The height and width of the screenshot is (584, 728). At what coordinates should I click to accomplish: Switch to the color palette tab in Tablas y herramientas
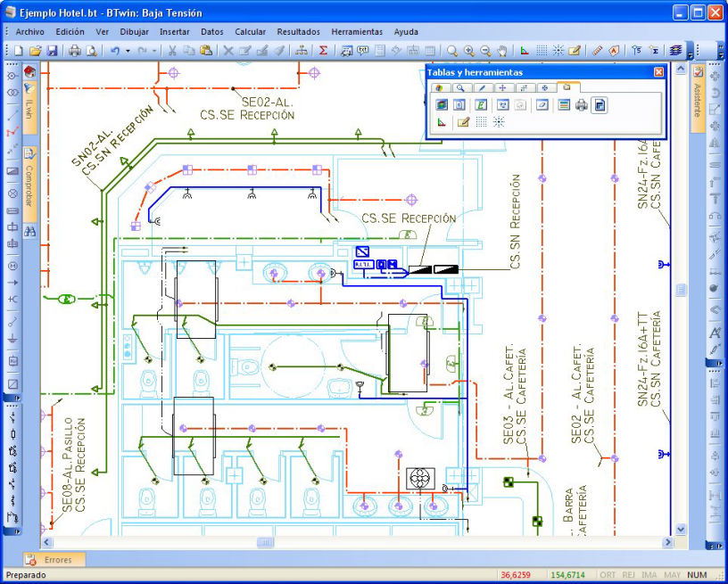[x=439, y=87]
